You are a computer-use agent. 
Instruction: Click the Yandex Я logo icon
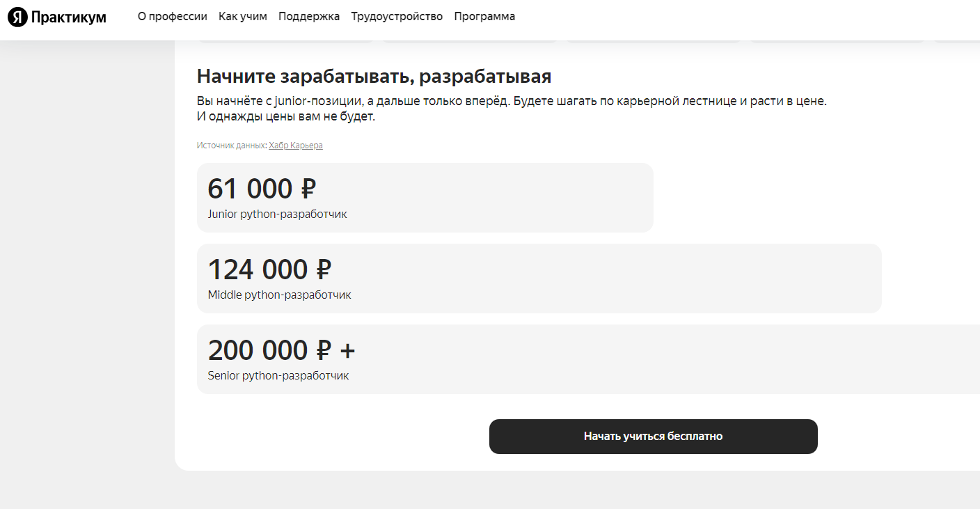pyautogui.click(x=17, y=17)
